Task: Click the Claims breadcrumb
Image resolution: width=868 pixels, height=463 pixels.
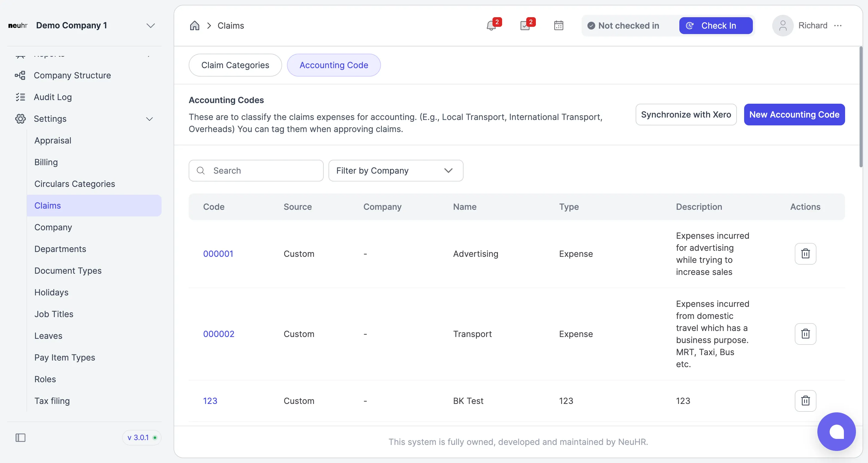Action: [x=231, y=26]
